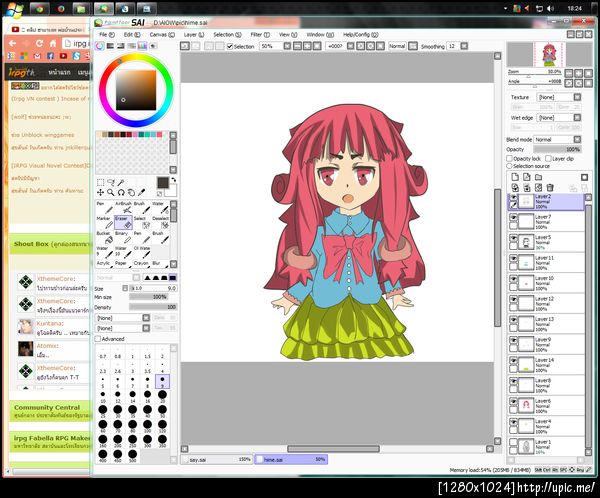This screenshot has height=498, width=600.
Task: Select the AirBrush tool
Action: coord(123,208)
